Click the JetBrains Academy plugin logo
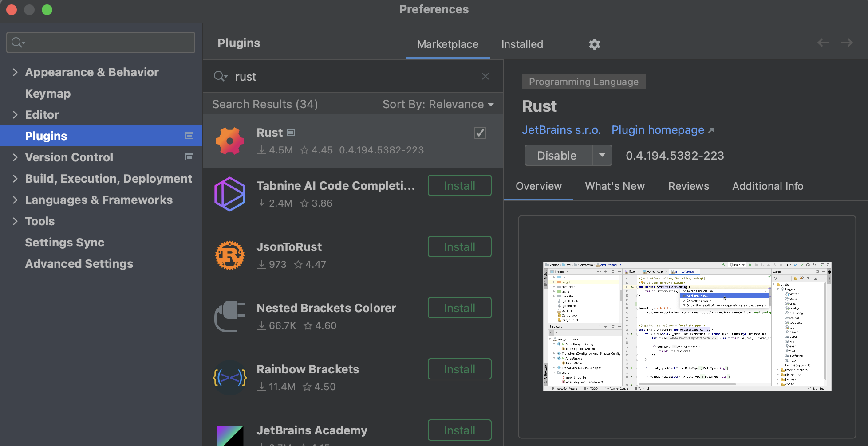This screenshot has height=446, width=868. pyautogui.click(x=230, y=435)
